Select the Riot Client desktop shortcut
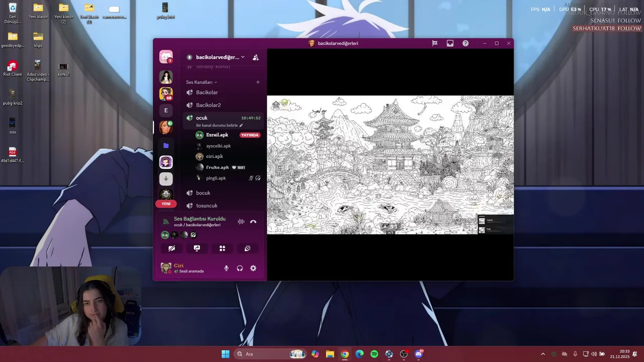 (x=13, y=69)
